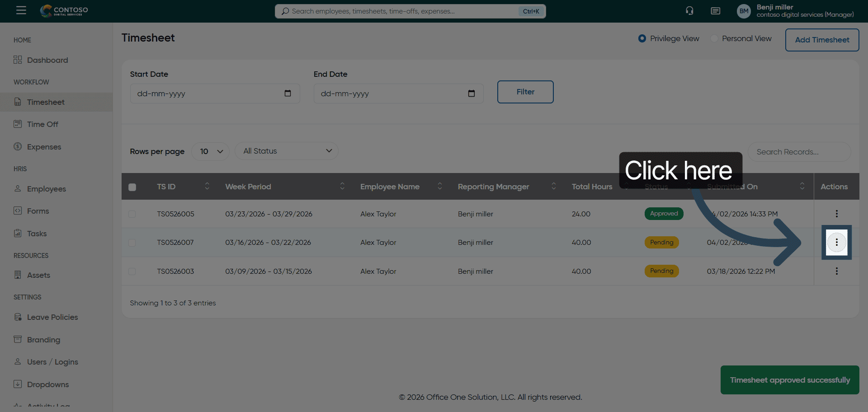This screenshot has height=412, width=868.
Task: Open the hamburger navigation menu
Action: point(21,10)
